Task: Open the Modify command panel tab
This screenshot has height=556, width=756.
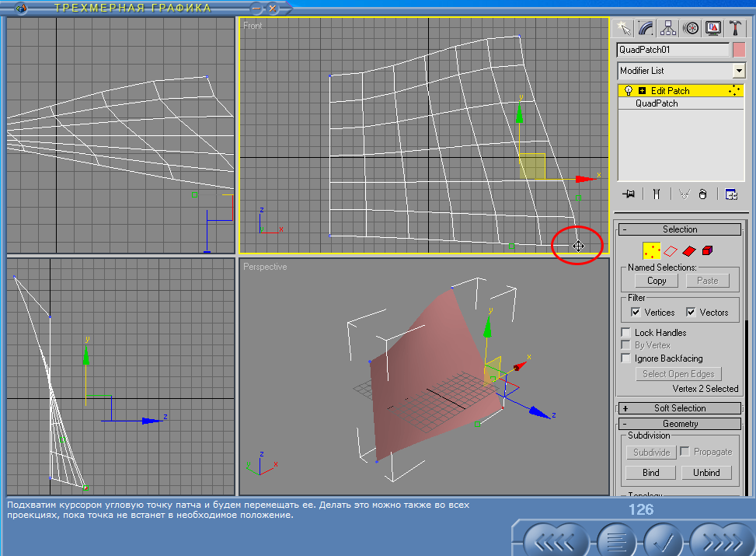Action: click(646, 29)
